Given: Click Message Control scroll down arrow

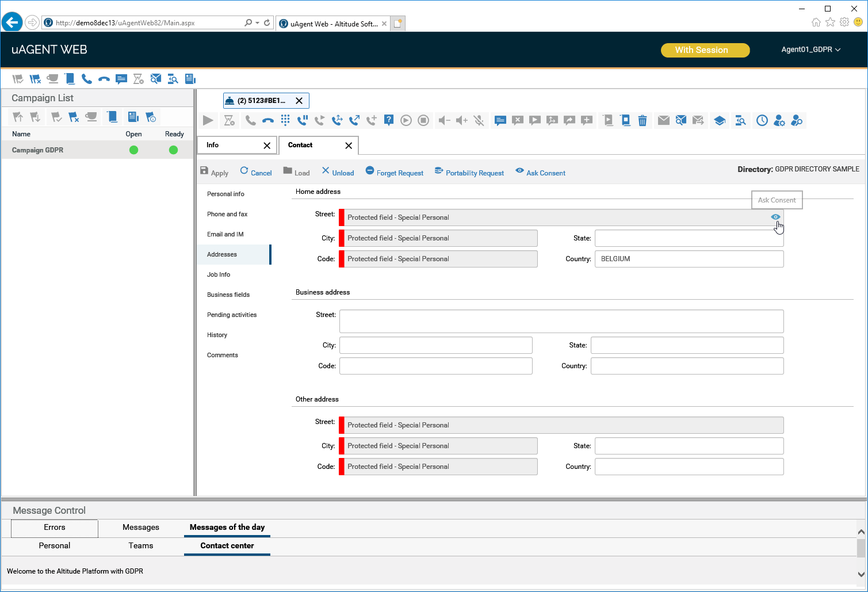Looking at the screenshot, I should click(x=861, y=574).
